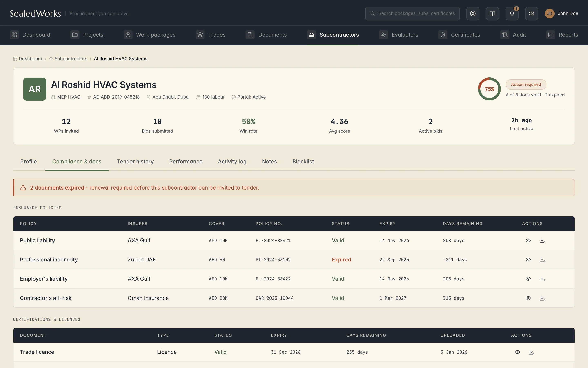Select the Compliance & docs tab
Viewport: 588px width, 368px height.
77,162
